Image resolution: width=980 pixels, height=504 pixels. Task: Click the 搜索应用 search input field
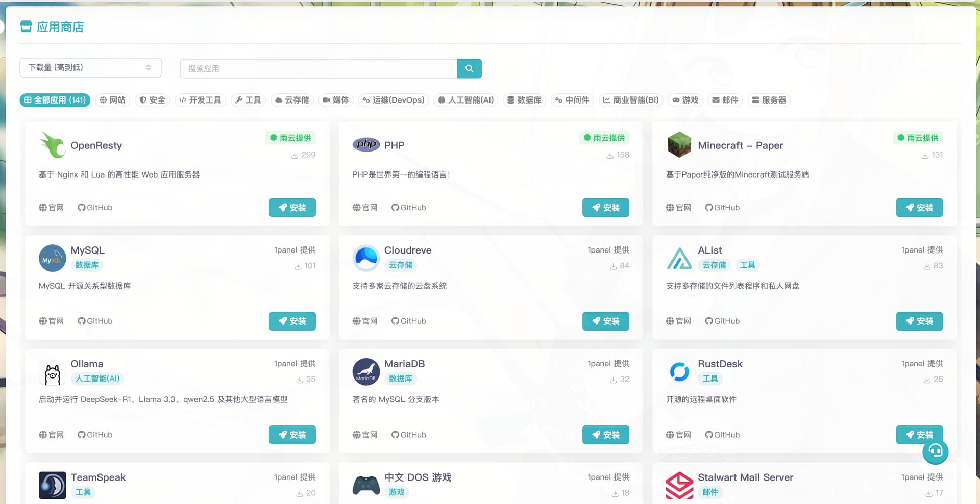[318, 68]
